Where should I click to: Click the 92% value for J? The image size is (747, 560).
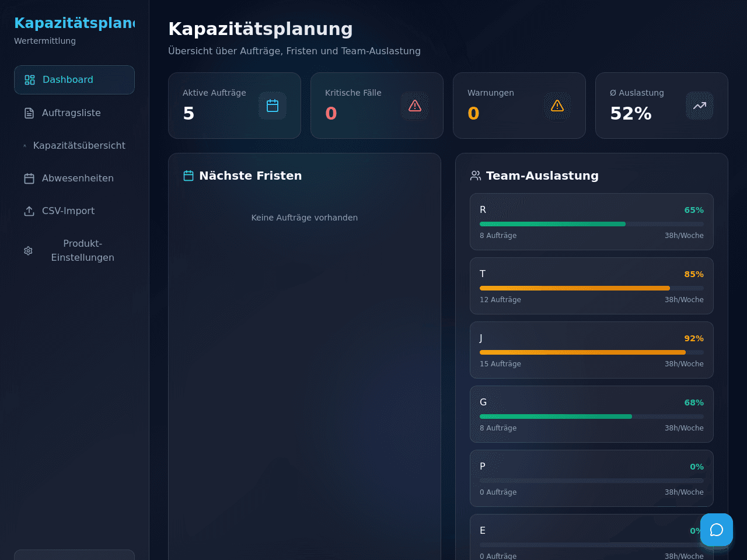coord(694,338)
